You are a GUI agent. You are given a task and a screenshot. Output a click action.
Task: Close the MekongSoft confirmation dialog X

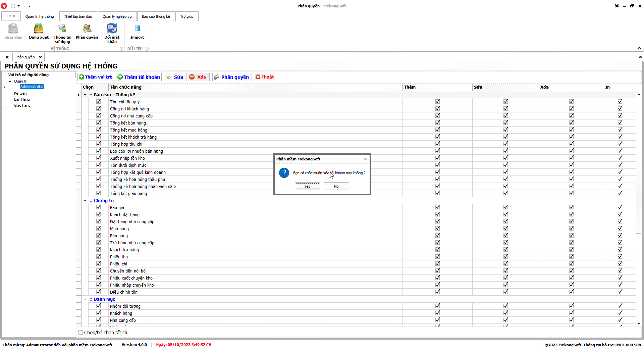(x=365, y=159)
